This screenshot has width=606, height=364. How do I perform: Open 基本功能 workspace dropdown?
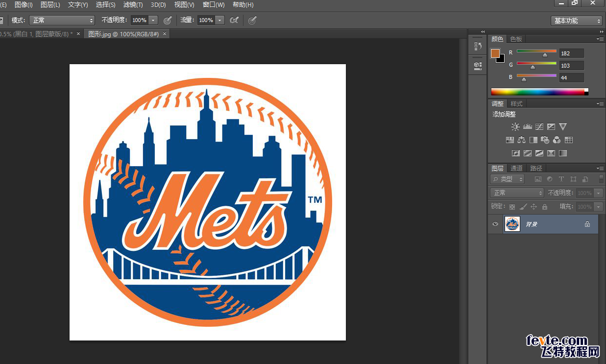tap(576, 21)
